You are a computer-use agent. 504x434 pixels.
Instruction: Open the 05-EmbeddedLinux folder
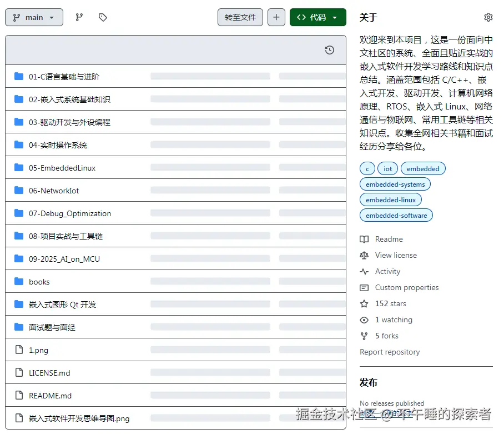pos(62,168)
